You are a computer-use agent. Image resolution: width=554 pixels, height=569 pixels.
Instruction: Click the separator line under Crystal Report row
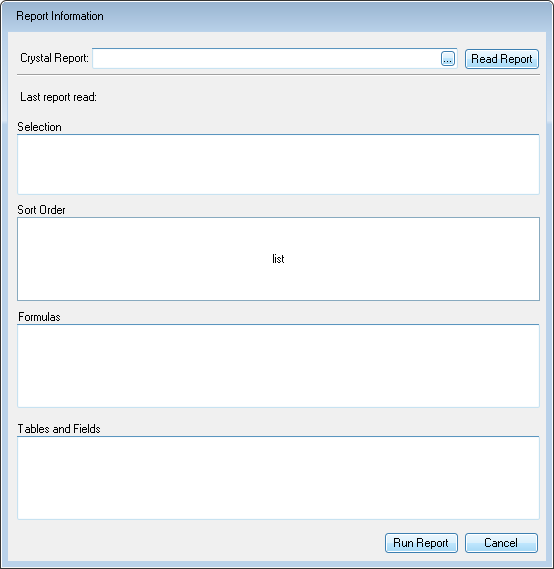(x=278, y=75)
